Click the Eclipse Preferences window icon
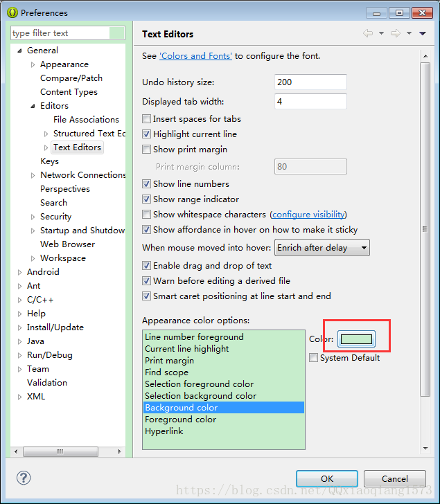Viewport: 440px width, 504px height. pos(12,12)
